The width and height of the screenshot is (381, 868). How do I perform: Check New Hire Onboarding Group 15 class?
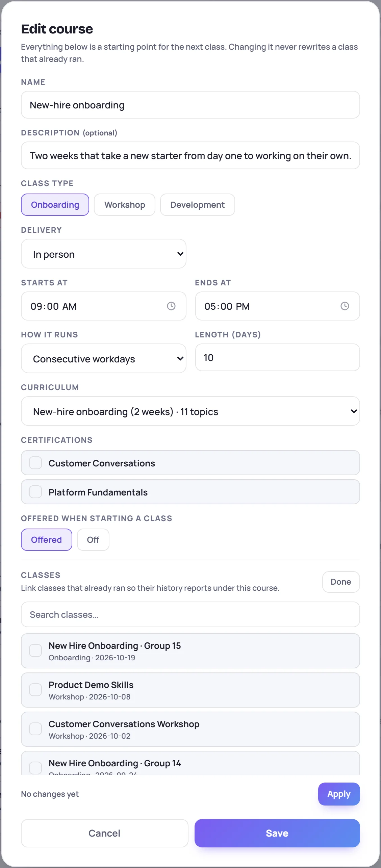point(35,650)
